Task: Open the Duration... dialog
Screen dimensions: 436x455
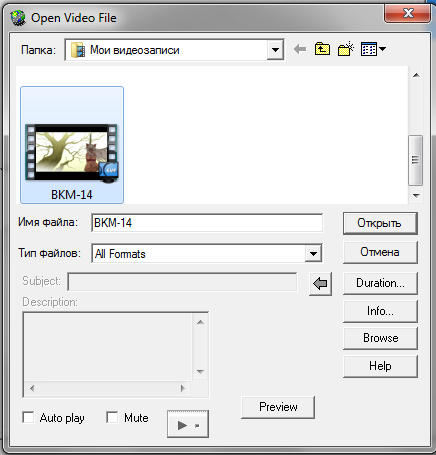Action: click(380, 283)
